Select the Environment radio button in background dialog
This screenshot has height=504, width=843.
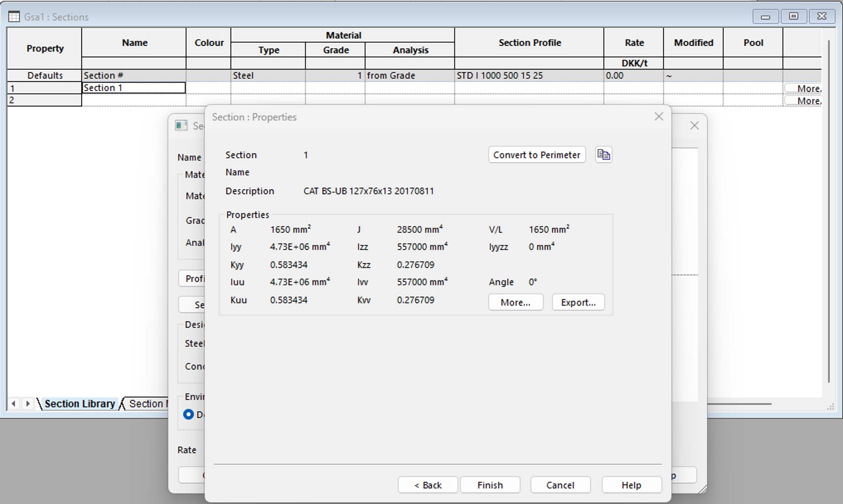point(188,414)
